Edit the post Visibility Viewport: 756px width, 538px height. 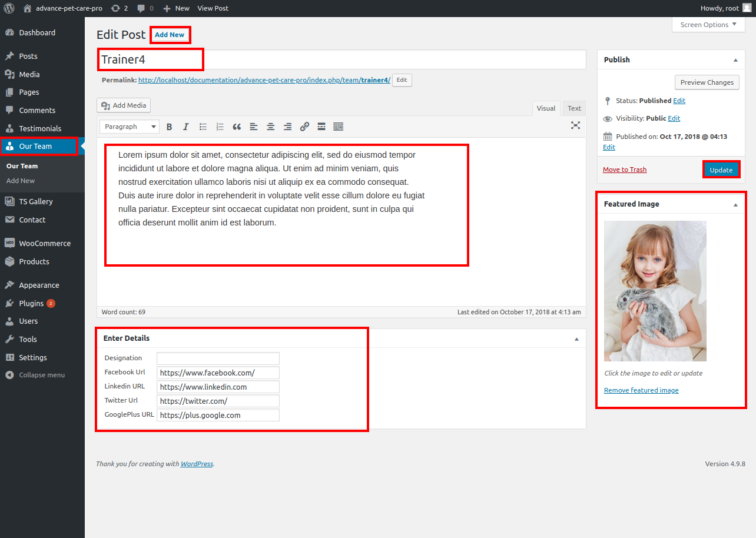click(x=674, y=118)
